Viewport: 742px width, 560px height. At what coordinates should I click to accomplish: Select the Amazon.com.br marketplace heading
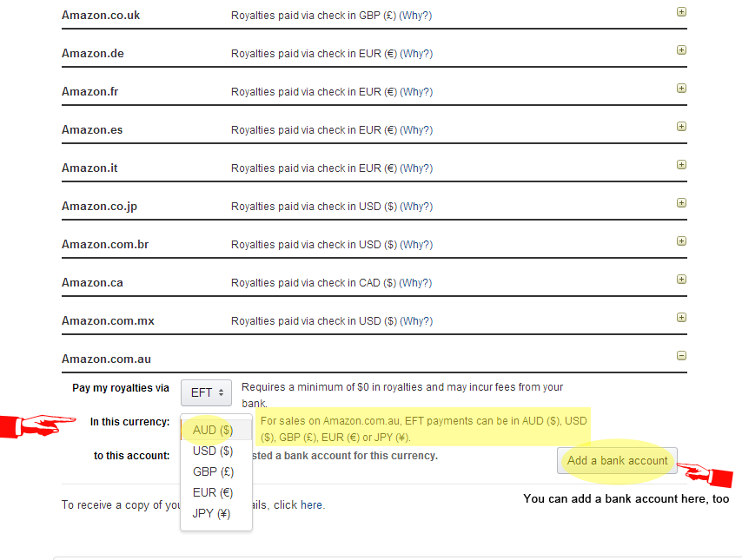(x=105, y=245)
